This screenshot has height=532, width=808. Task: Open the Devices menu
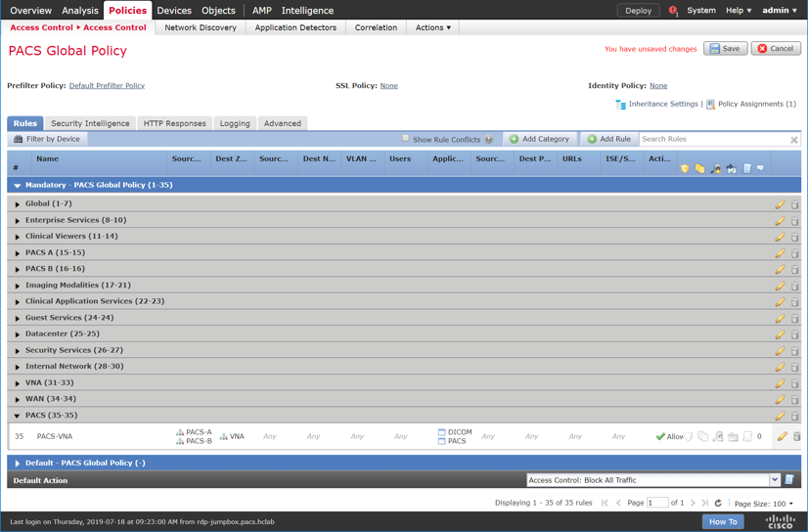point(174,11)
